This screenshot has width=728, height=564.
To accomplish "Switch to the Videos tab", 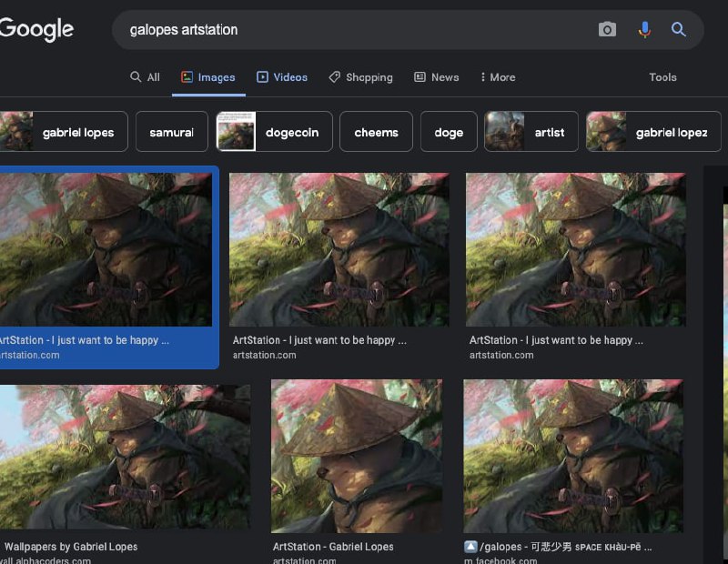I will coord(282,77).
